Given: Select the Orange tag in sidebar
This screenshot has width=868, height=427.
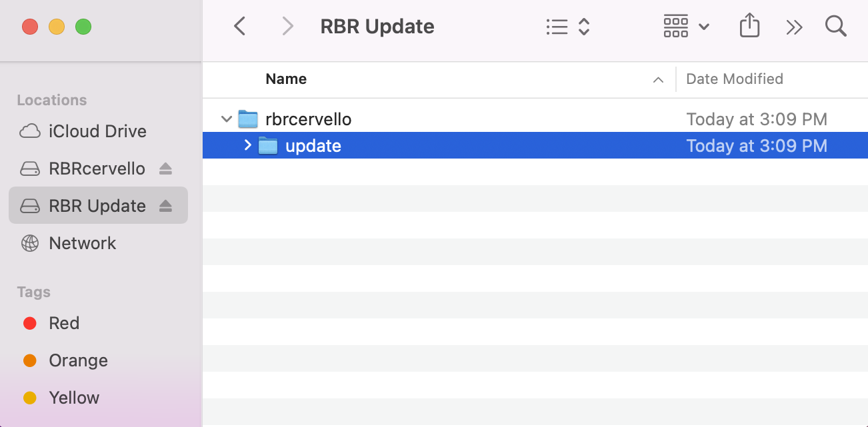Looking at the screenshot, I should (78, 360).
